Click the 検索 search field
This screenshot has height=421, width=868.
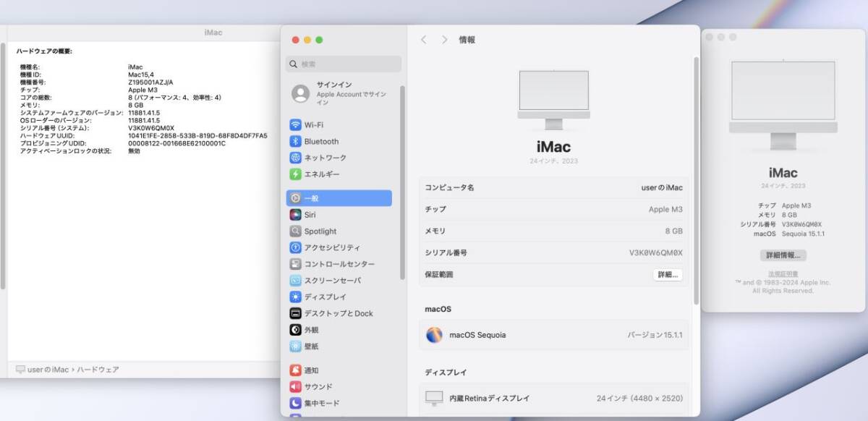[344, 64]
